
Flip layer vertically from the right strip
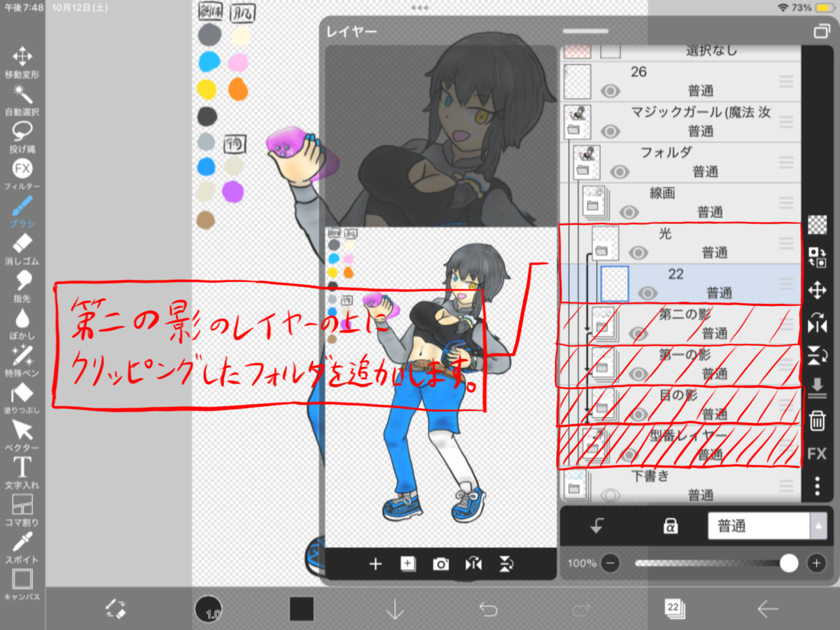coord(817,355)
